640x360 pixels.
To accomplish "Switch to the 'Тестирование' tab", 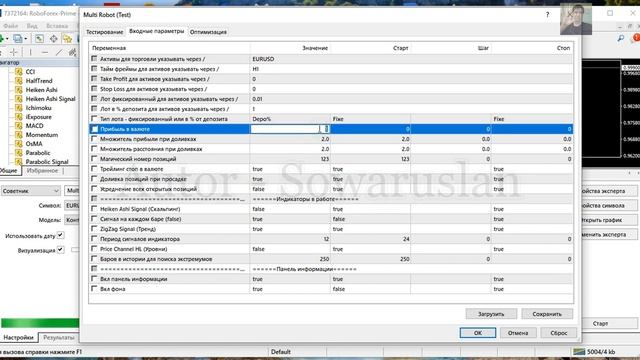I will 104,32.
